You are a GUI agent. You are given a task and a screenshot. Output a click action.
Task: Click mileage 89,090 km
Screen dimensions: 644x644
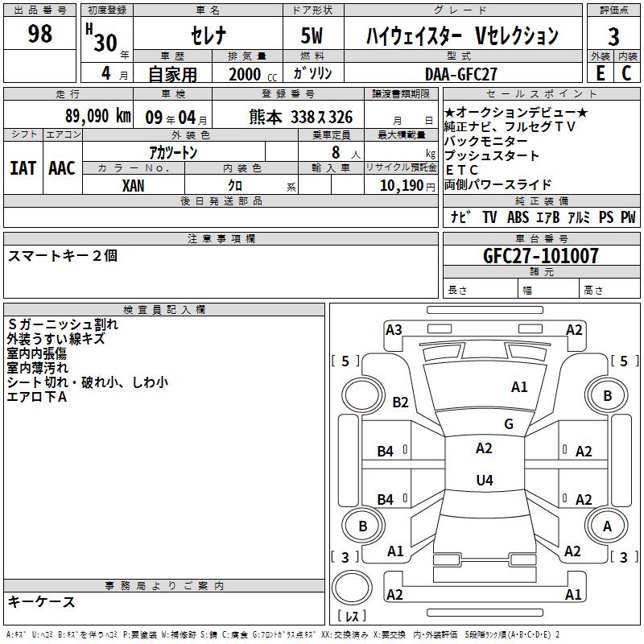point(97,116)
